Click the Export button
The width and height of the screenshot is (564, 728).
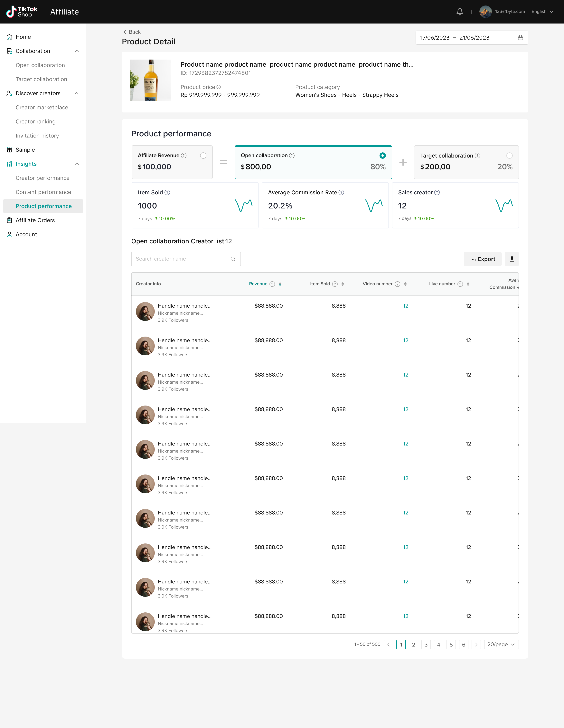click(x=482, y=259)
